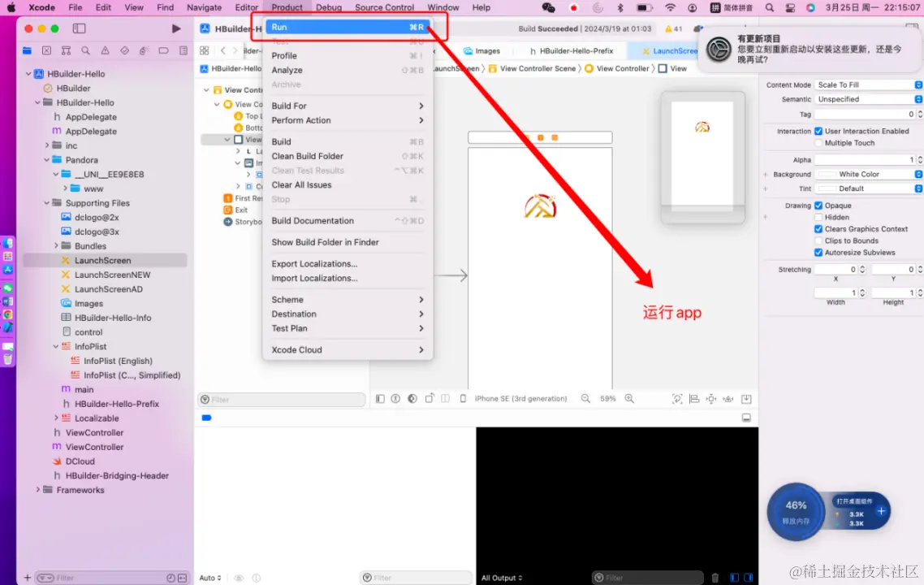Expand the inc folder

(46, 145)
